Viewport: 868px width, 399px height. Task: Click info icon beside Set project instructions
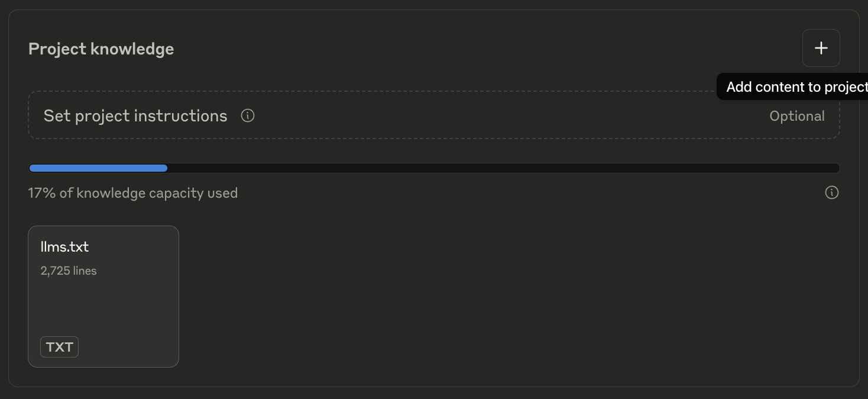click(x=248, y=115)
